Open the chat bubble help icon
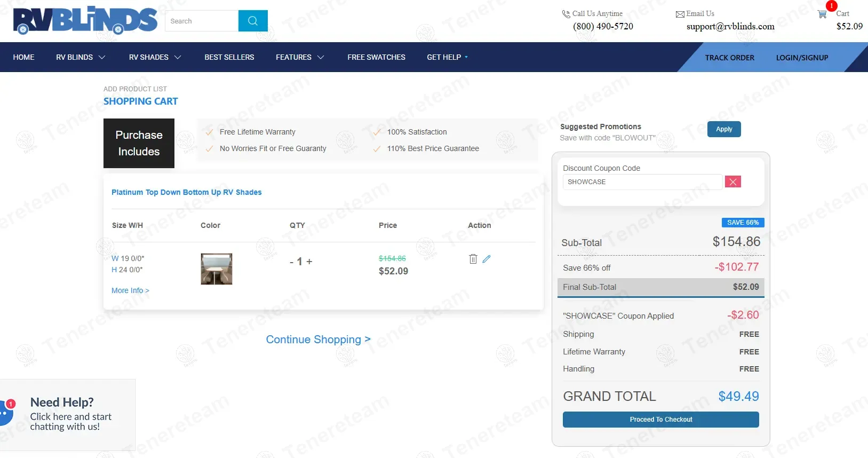 pos(5,414)
